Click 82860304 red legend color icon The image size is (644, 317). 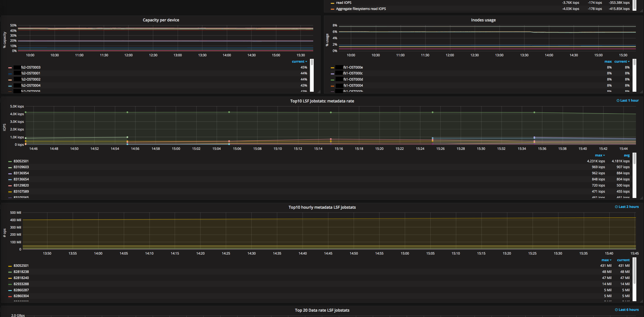click(x=10, y=296)
